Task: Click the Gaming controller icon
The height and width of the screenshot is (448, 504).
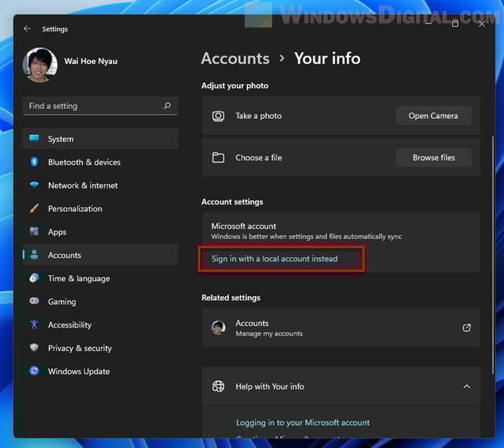Action: [34, 301]
